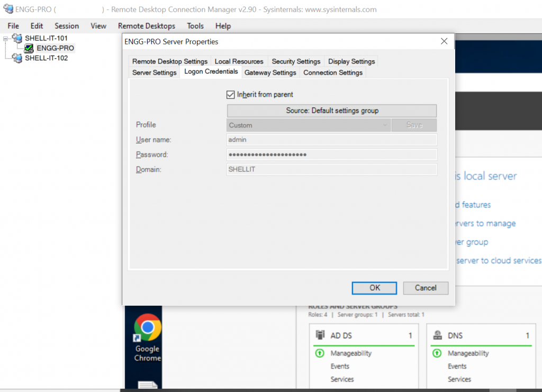Click the 'servers to manage' link
The image size is (542, 392).
coord(485,223)
